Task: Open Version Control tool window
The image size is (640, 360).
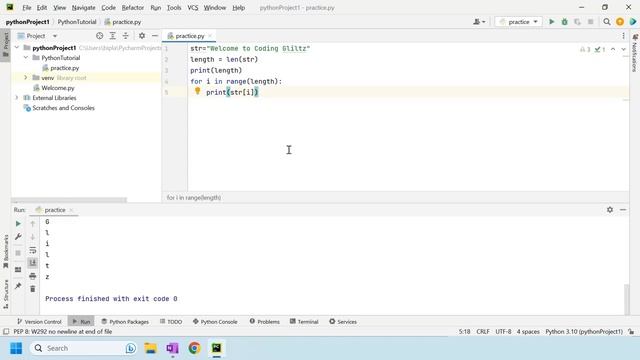Action: coord(39,322)
